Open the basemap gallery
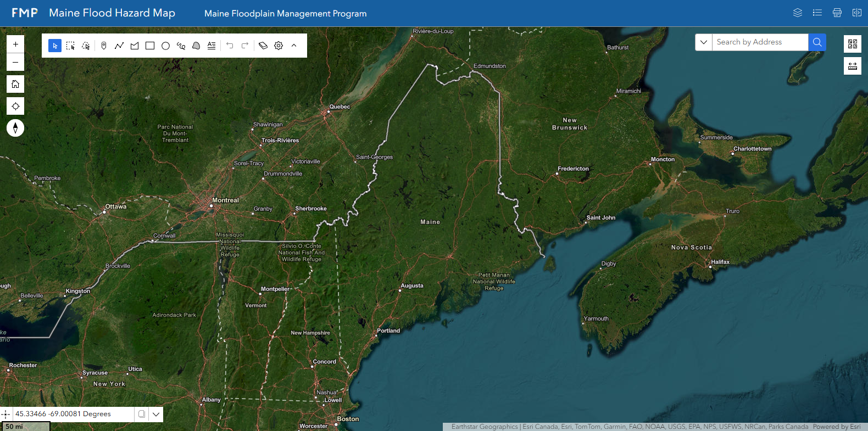This screenshot has height=431, width=868. pos(853,44)
